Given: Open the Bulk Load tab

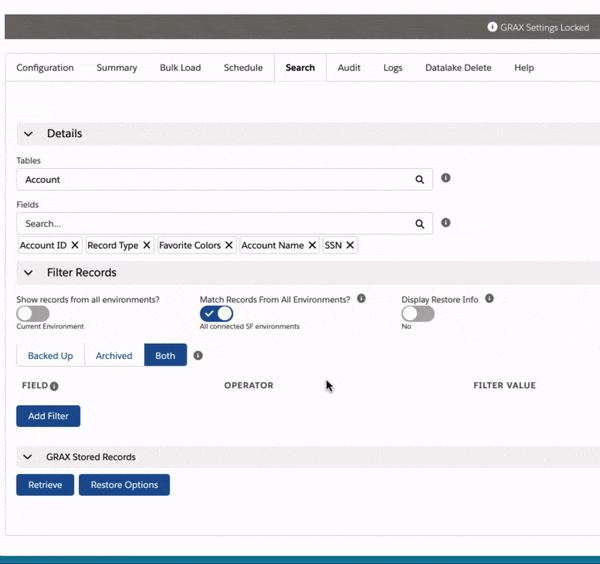Looking at the screenshot, I should pos(180,68).
